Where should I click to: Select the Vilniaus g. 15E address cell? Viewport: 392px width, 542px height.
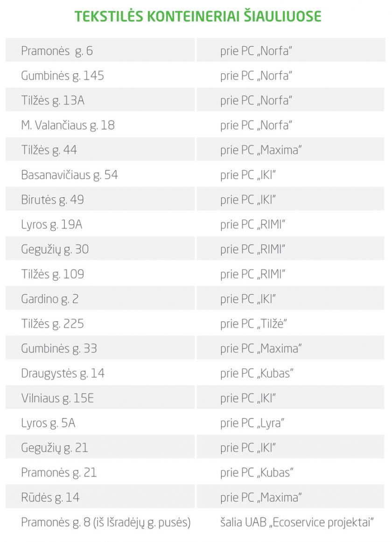point(57,398)
